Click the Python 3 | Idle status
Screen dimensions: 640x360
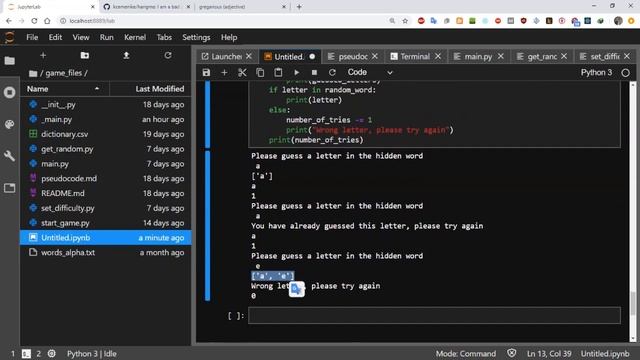[91, 353]
